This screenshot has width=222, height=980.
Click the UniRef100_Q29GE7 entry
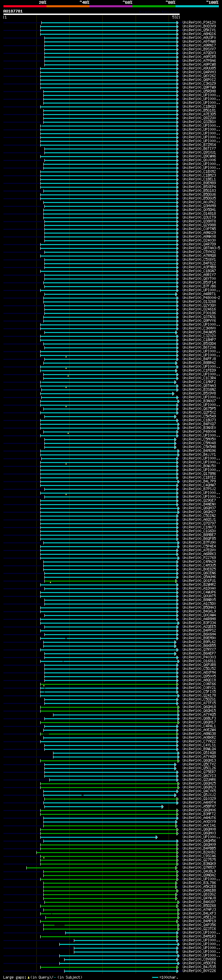pos(199,500)
